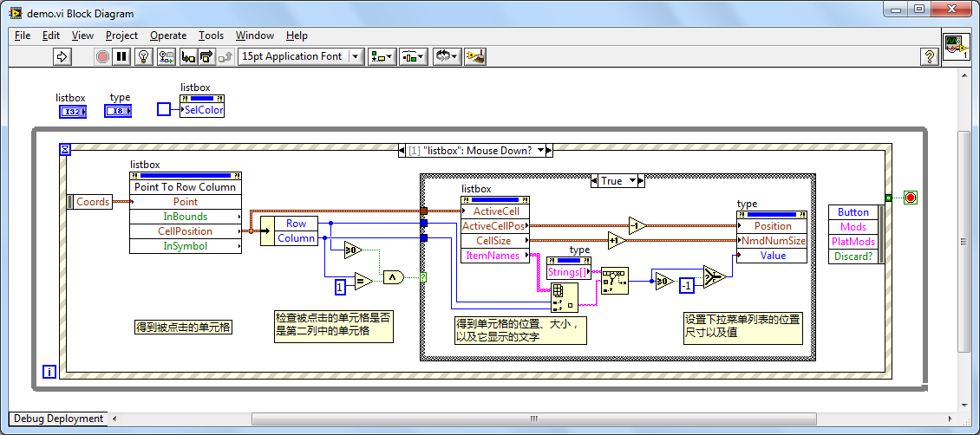The height and width of the screenshot is (435, 980).
Task: Click the Debug Deployment tab
Action: pyautogui.click(x=59, y=419)
